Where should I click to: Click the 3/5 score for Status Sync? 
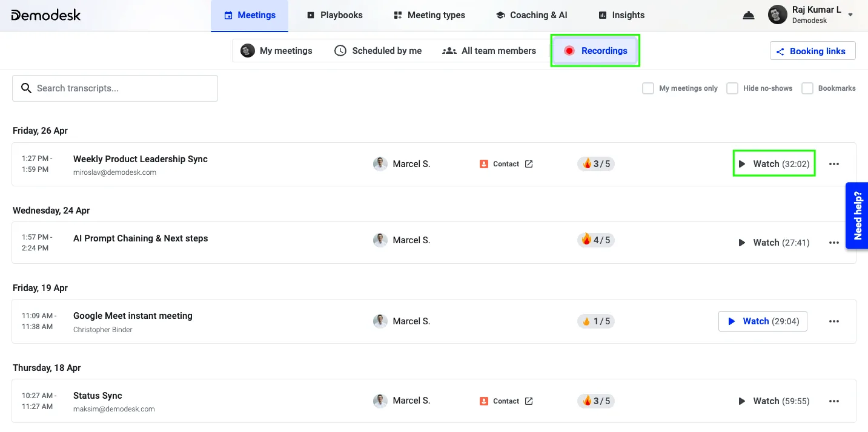[596, 401]
